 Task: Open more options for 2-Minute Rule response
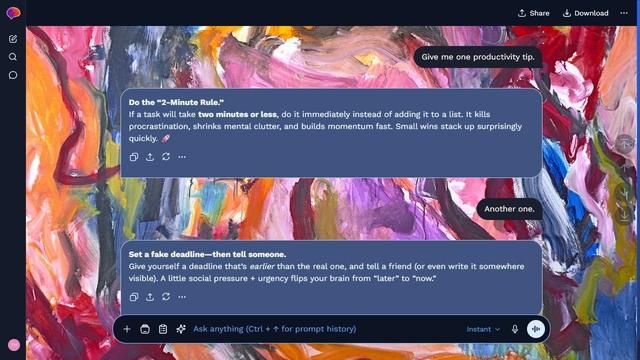182,157
